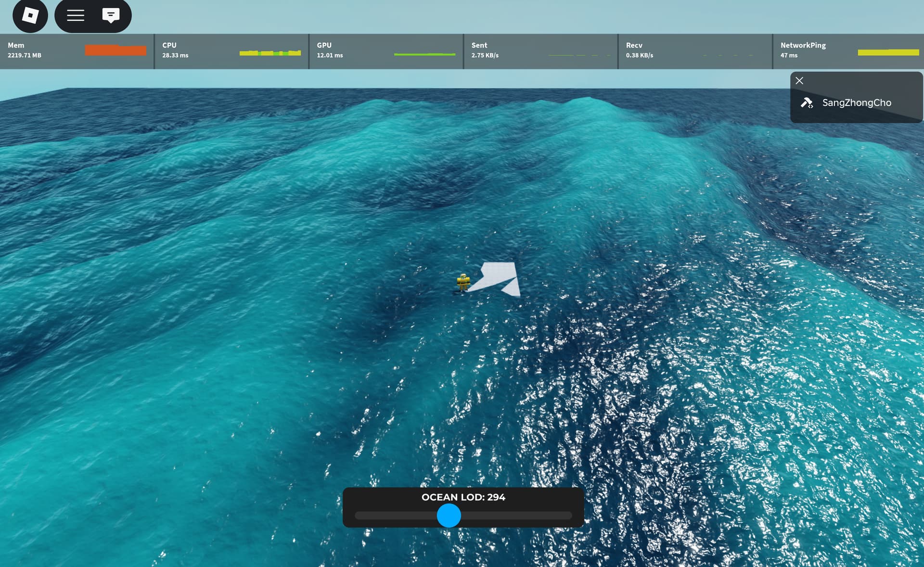Click the yellow NetworkPing graph bar
The image size is (924, 567).
click(x=888, y=52)
